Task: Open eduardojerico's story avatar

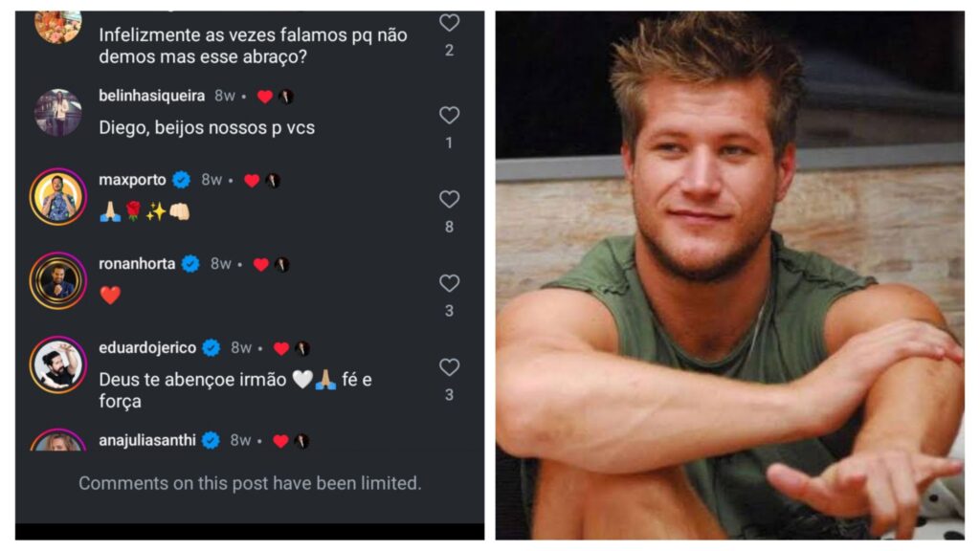Action: point(58,364)
